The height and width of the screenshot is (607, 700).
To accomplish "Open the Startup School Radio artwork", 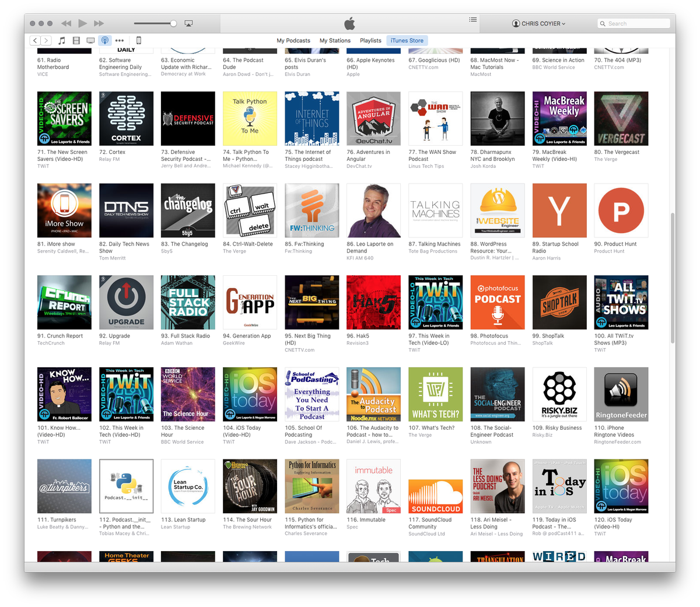I will (x=559, y=210).
